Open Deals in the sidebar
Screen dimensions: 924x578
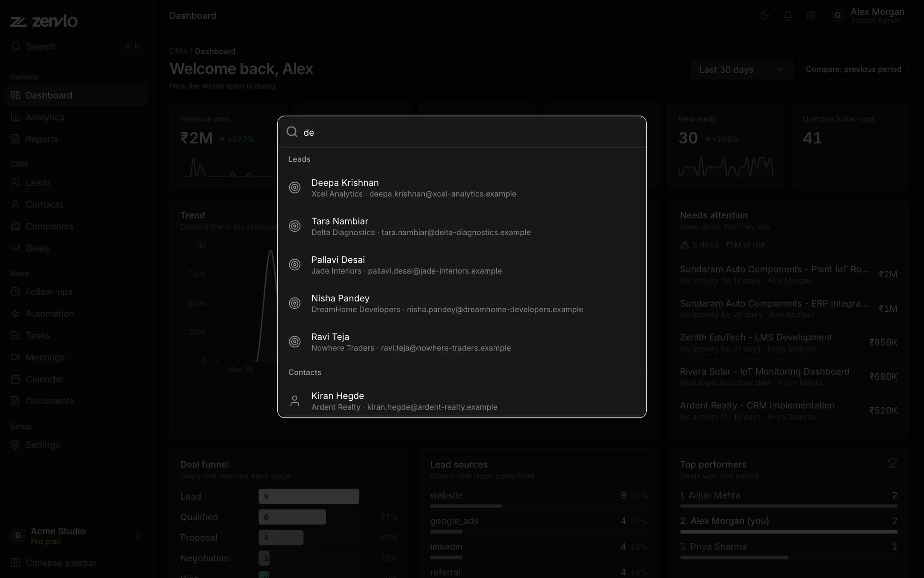[77, 248]
